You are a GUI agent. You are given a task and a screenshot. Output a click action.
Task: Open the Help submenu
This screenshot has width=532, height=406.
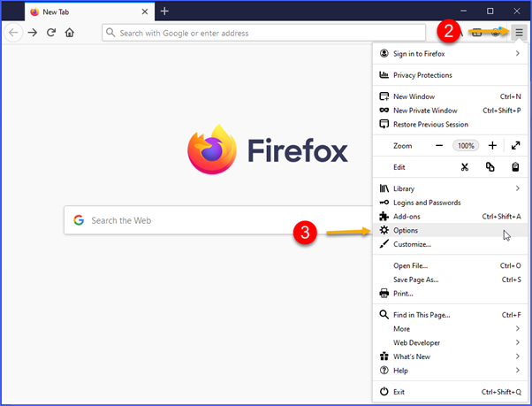click(450, 371)
